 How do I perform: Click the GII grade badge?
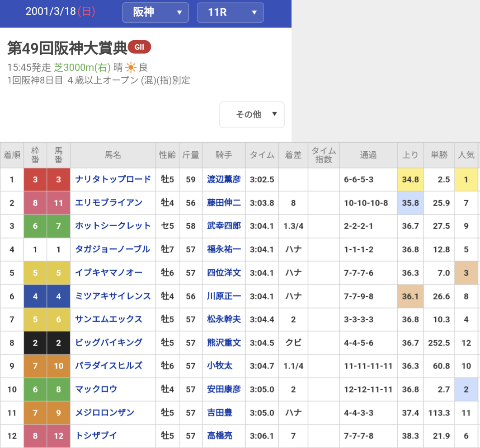[139, 47]
